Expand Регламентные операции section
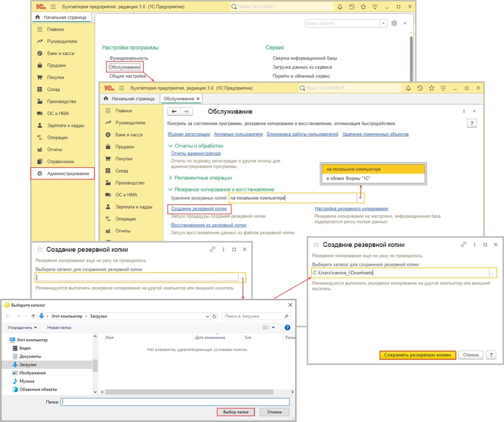The image size is (504, 422). click(x=171, y=178)
